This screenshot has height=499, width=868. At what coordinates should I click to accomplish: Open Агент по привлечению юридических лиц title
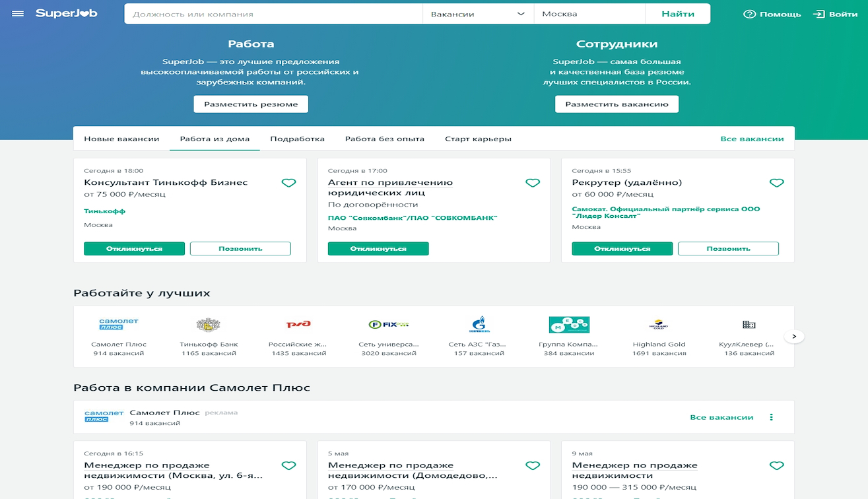(x=390, y=187)
